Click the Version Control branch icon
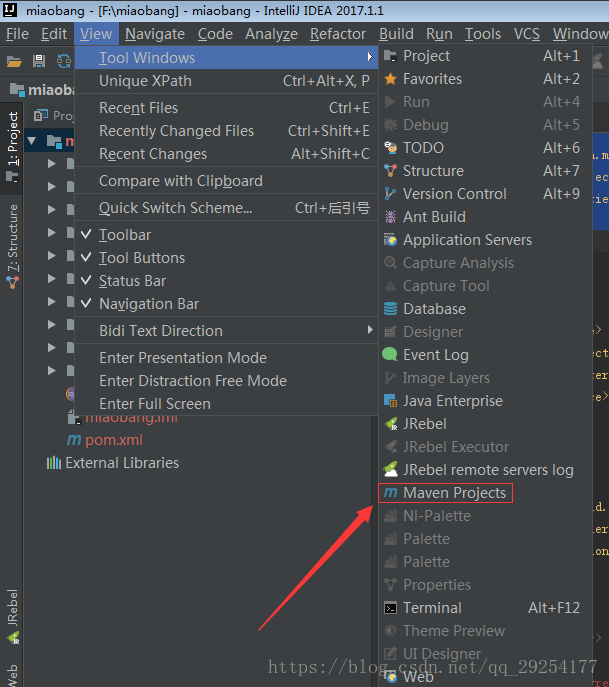Viewport: 609px width, 687px height. [x=390, y=194]
